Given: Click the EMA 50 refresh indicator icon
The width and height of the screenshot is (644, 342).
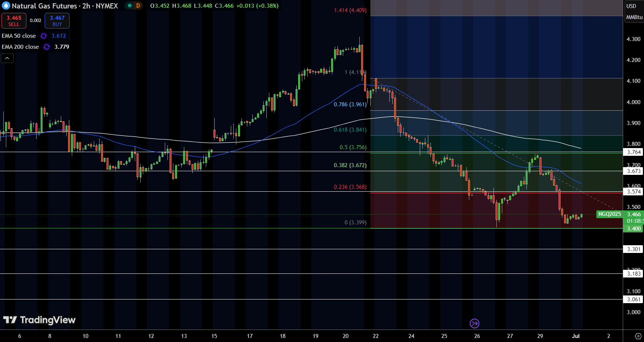Looking at the screenshot, I should [44, 36].
